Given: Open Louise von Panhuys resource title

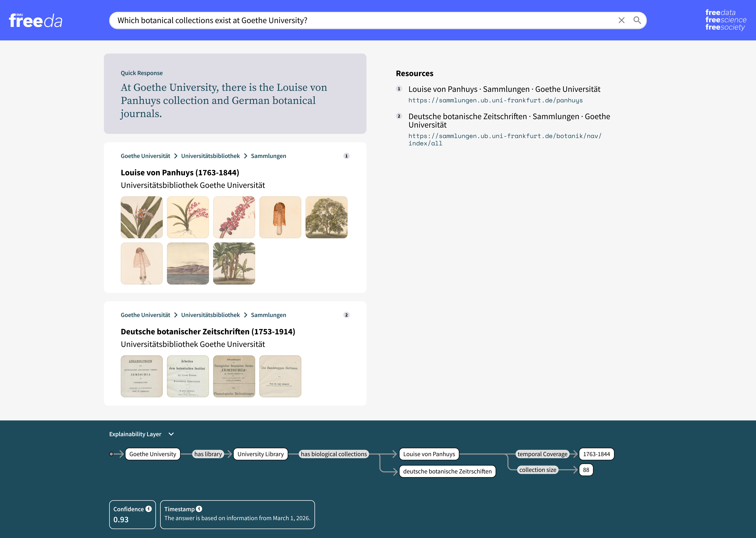Looking at the screenshot, I should 504,89.
